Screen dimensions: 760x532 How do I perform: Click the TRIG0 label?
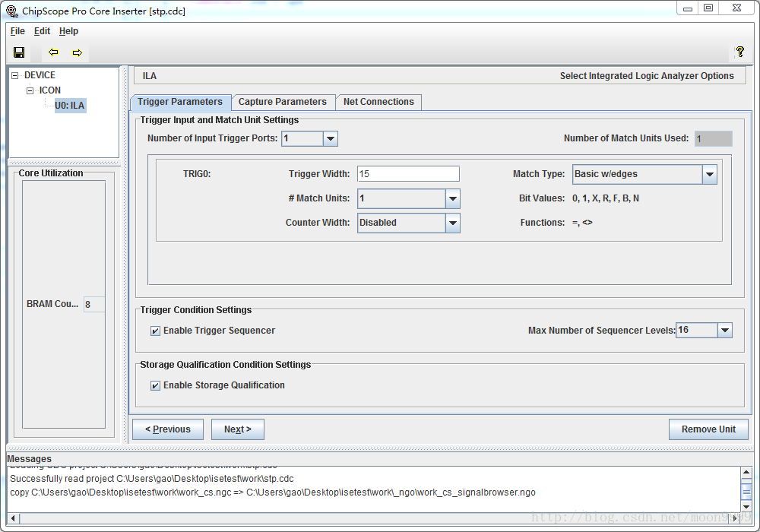(x=197, y=174)
